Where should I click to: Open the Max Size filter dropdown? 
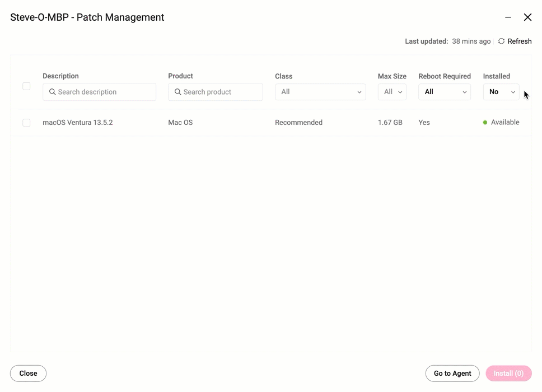click(x=392, y=92)
